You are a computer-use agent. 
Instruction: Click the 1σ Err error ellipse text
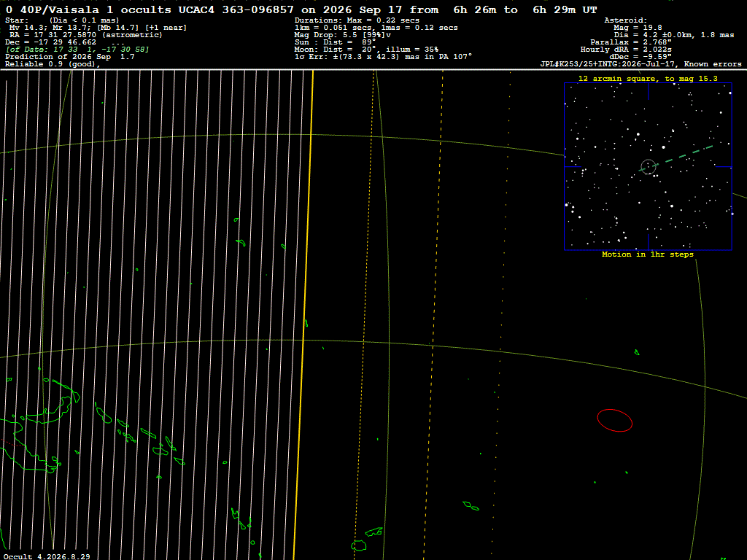click(383, 57)
